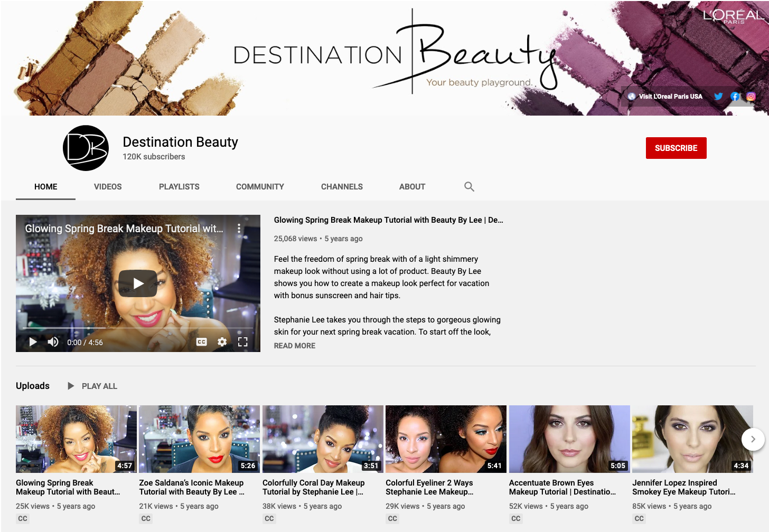Subscribe to Destination Beauty channel
Screen dimensions: 769x532
(x=676, y=148)
